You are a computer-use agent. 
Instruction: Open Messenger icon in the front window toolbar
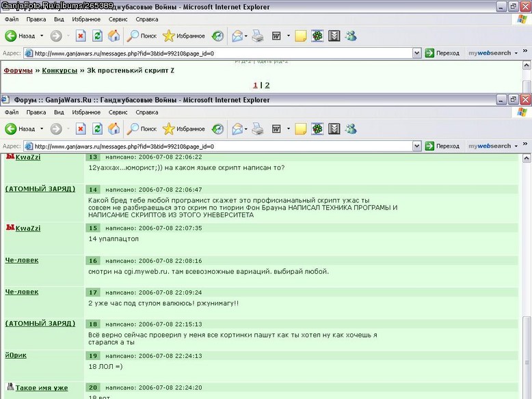(351, 129)
